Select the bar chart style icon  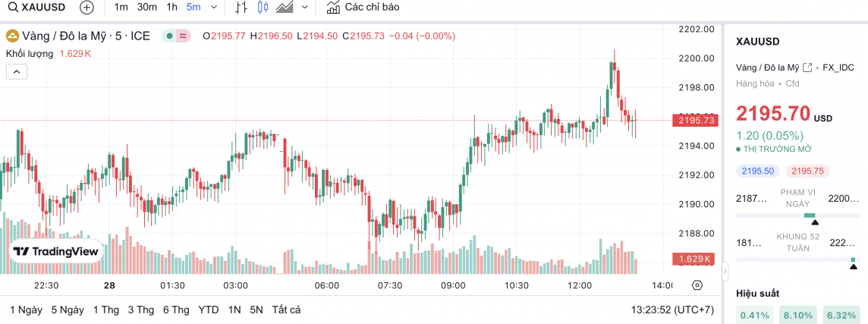[241, 8]
